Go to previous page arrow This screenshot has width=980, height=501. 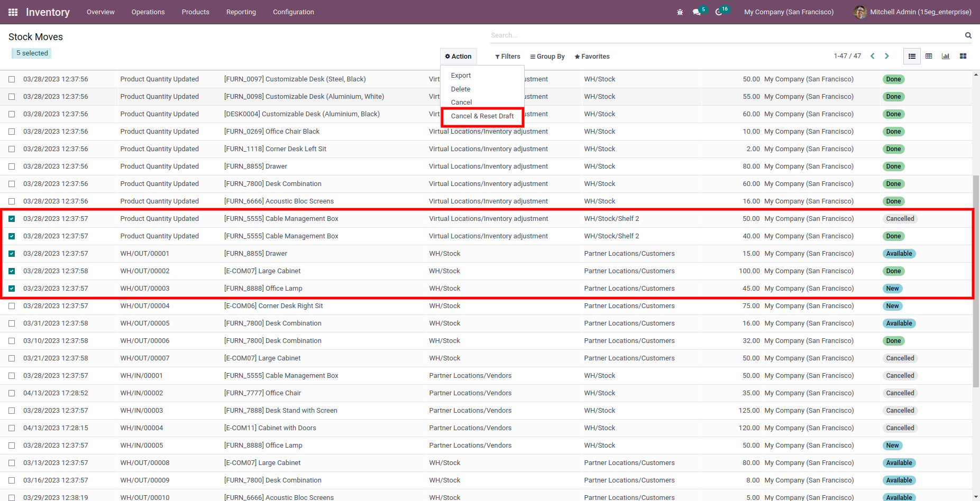873,56
